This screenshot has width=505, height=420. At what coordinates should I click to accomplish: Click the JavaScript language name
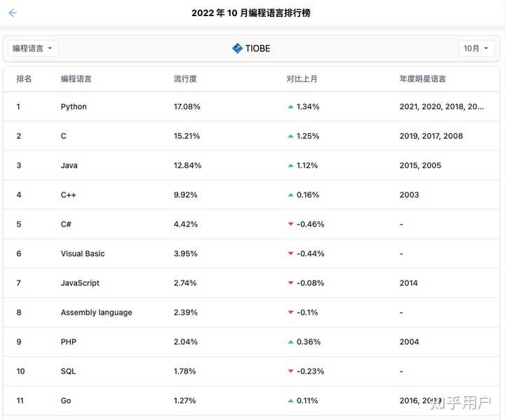click(80, 283)
